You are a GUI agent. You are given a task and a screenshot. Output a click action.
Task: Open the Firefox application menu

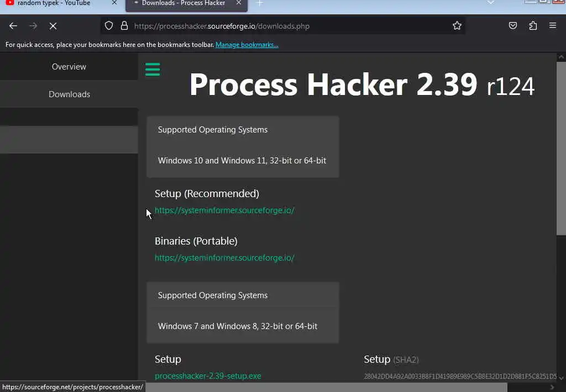553,25
